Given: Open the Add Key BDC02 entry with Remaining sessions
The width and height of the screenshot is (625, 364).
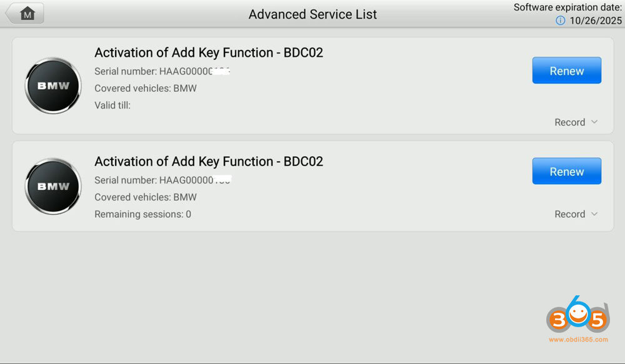Looking at the screenshot, I should pyautogui.click(x=209, y=162).
